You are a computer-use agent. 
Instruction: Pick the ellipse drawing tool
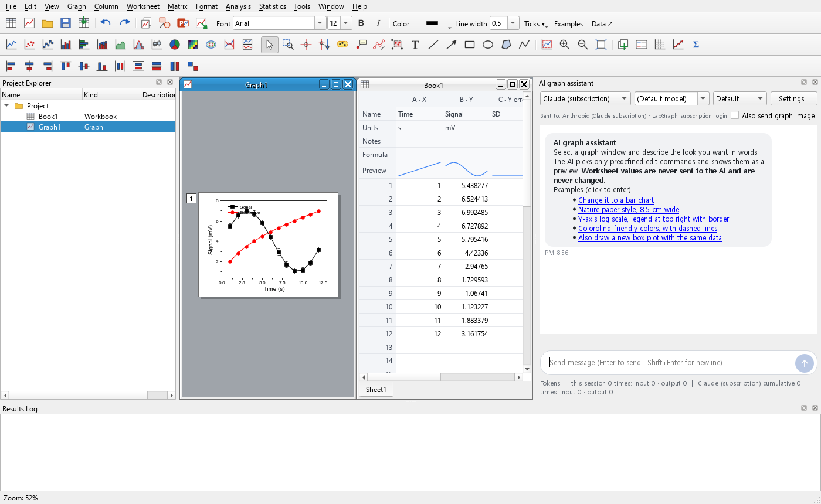pos(488,45)
